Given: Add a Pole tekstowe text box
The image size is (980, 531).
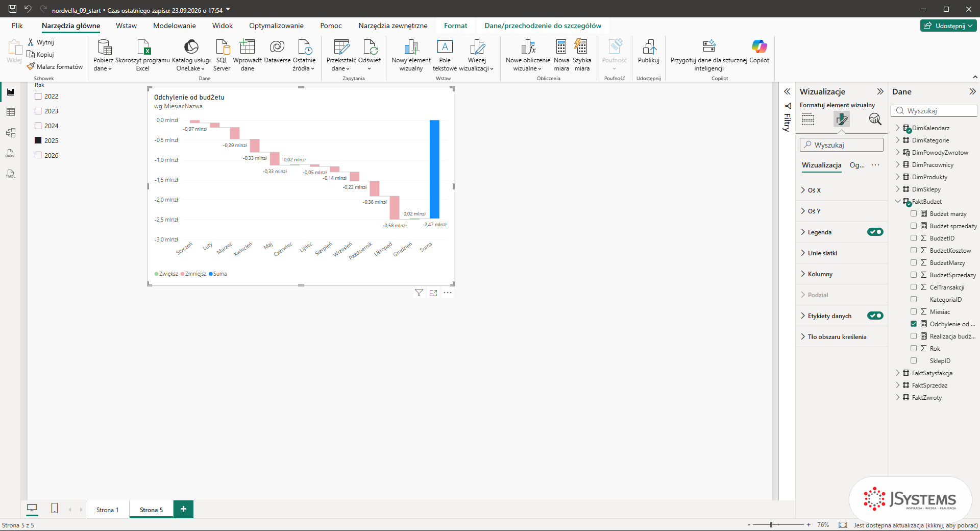Looking at the screenshot, I should click(x=445, y=55).
